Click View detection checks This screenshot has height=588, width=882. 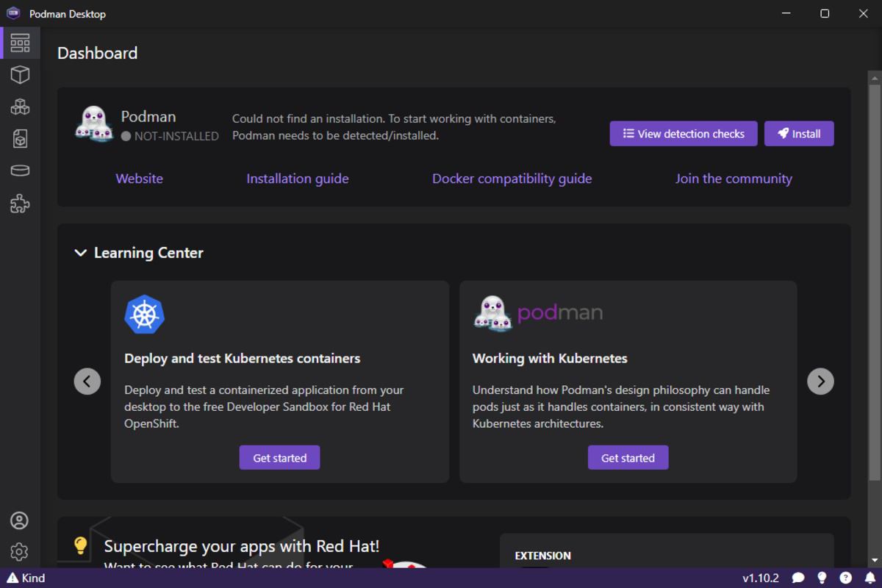(683, 133)
